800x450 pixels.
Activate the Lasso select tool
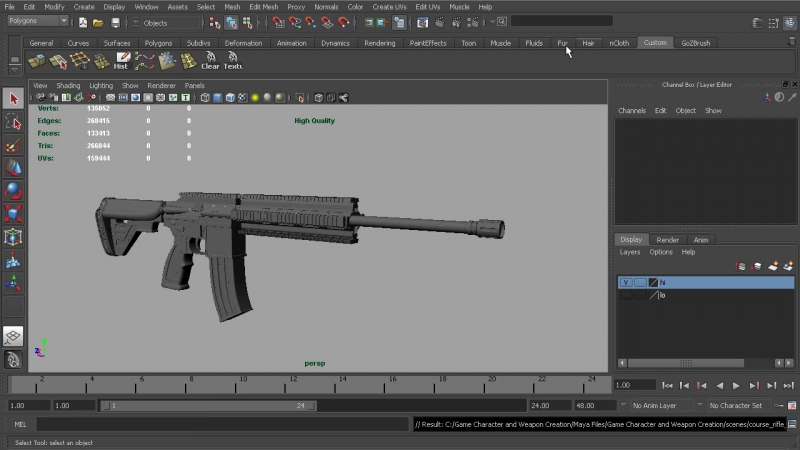point(13,122)
